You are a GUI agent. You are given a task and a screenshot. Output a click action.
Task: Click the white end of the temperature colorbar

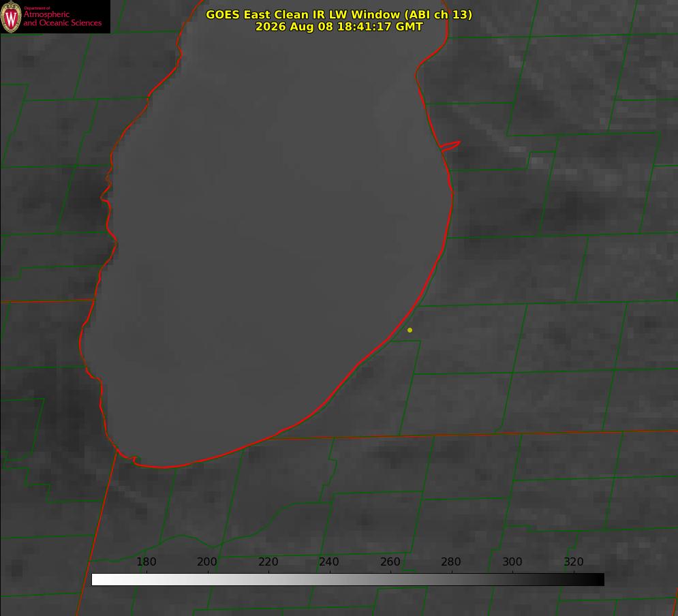coord(97,580)
